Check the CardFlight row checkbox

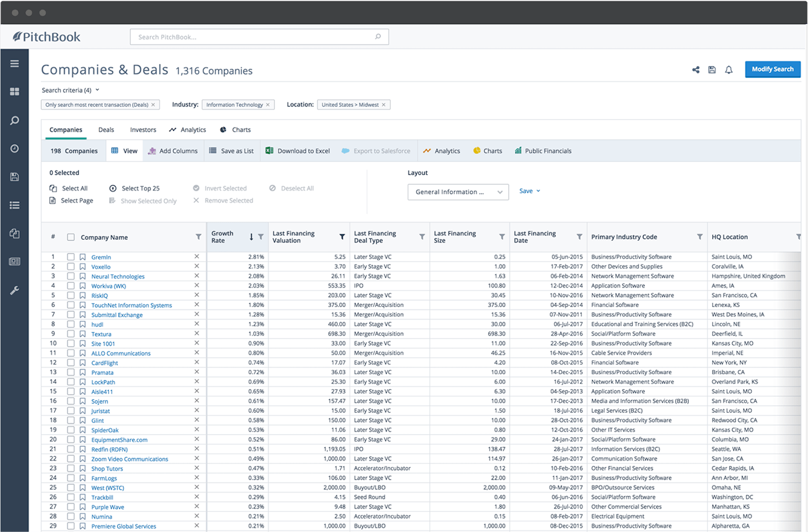(x=71, y=362)
